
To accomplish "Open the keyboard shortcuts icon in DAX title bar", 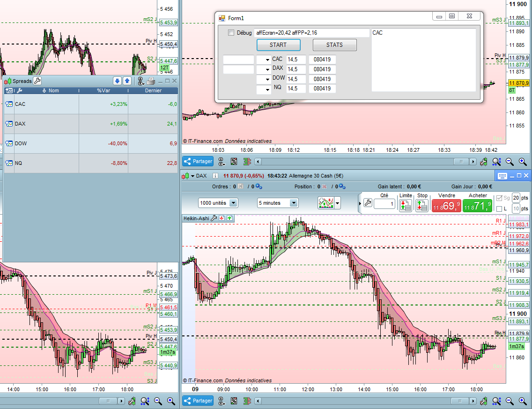I will click(x=502, y=176).
